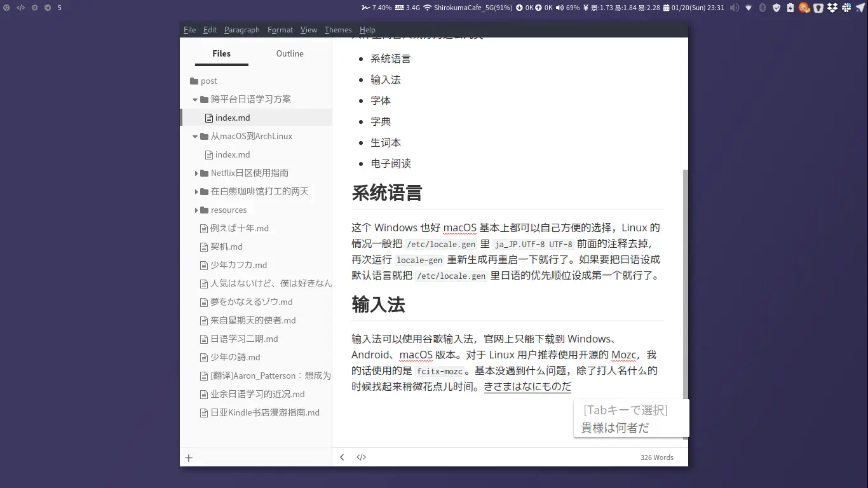Open Dropbox from the system tray
Image resolution: width=868 pixels, height=488 pixels.
coord(832,8)
